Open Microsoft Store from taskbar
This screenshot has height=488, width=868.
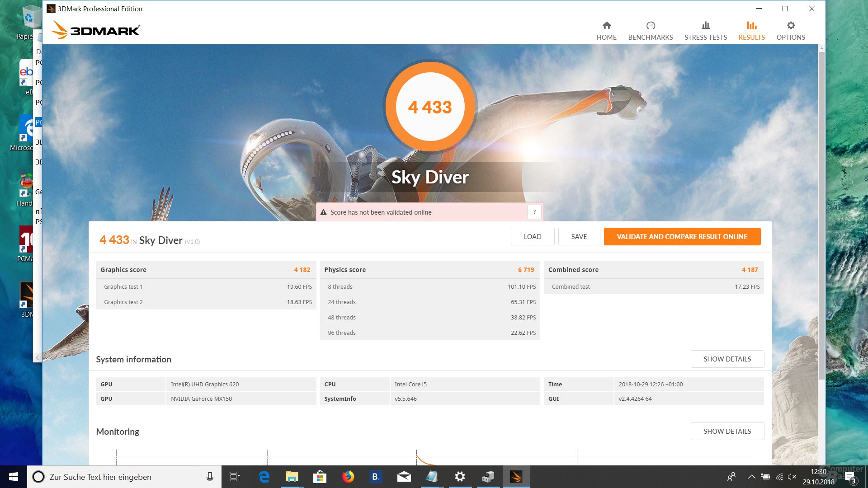click(320, 477)
